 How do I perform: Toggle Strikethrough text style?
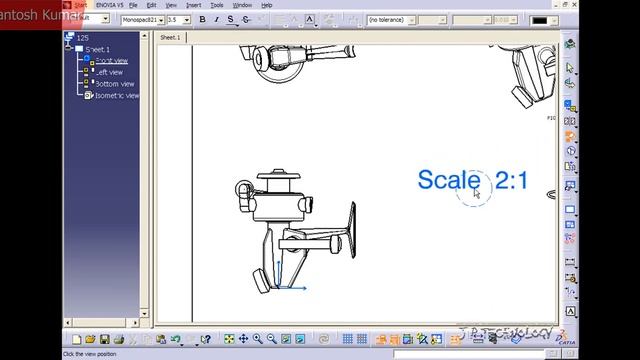click(246, 20)
